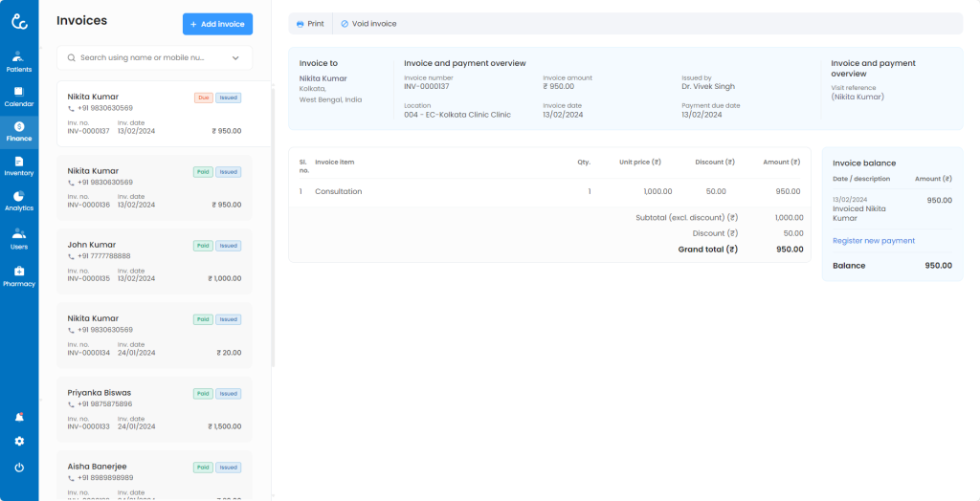Print the current invoice
Image resolution: width=980 pixels, height=501 pixels.
click(310, 24)
